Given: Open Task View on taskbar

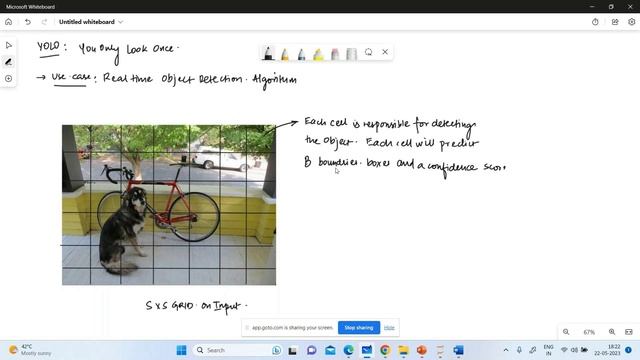Looking at the screenshot, I should (292, 350).
